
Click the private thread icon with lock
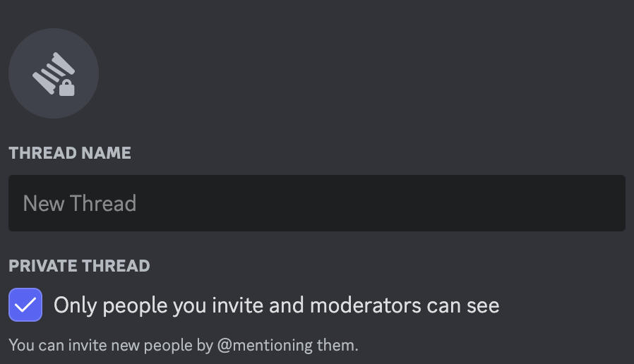[x=54, y=73]
